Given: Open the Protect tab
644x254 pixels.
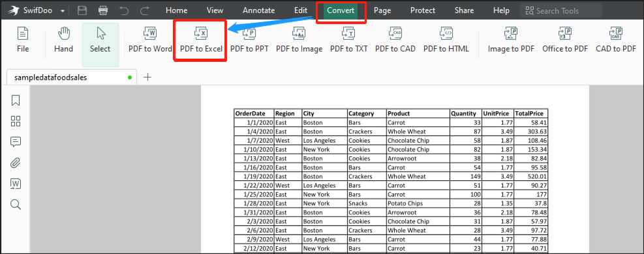Looking at the screenshot, I should coord(423,10).
